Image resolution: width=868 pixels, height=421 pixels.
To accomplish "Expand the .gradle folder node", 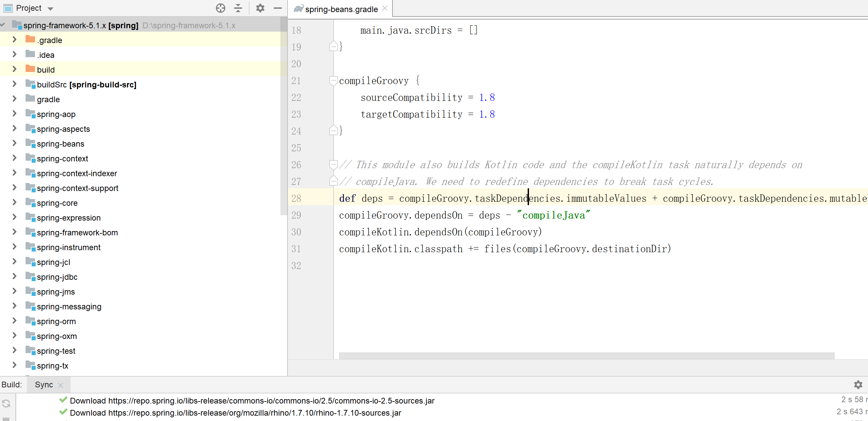I will click(x=14, y=40).
